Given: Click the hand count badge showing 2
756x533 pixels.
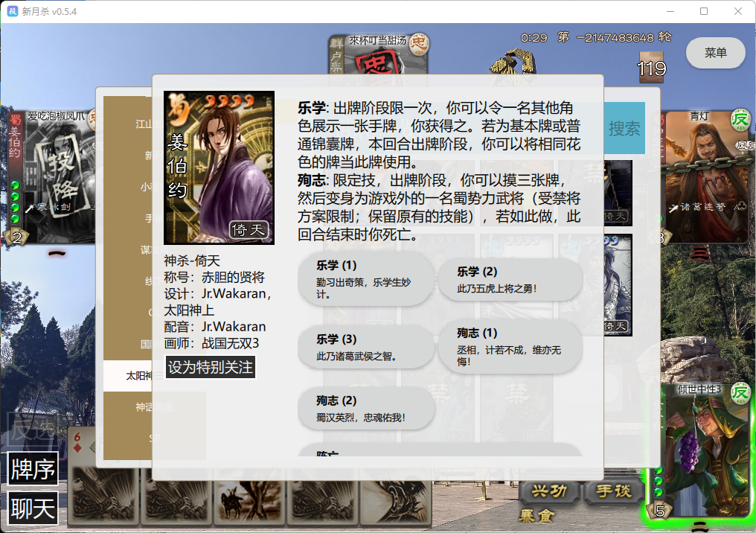Looking at the screenshot, I should [x=17, y=237].
